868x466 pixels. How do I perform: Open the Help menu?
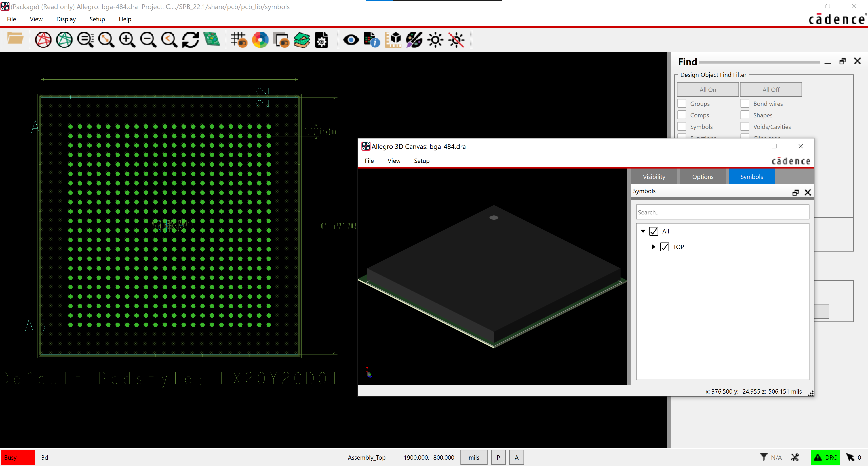125,19
